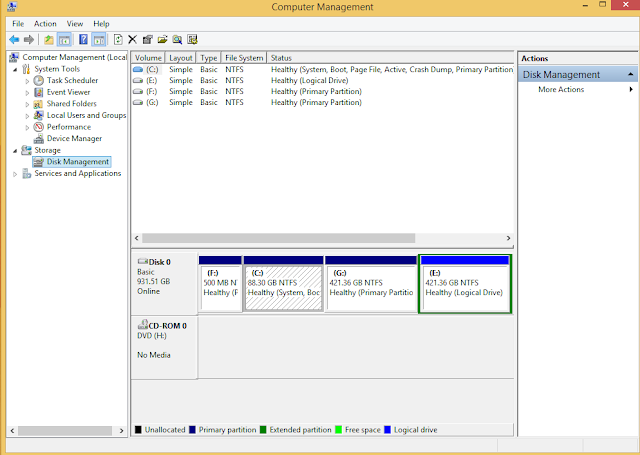Click the C: drive icon in volume list
640x455 pixels.
138,69
